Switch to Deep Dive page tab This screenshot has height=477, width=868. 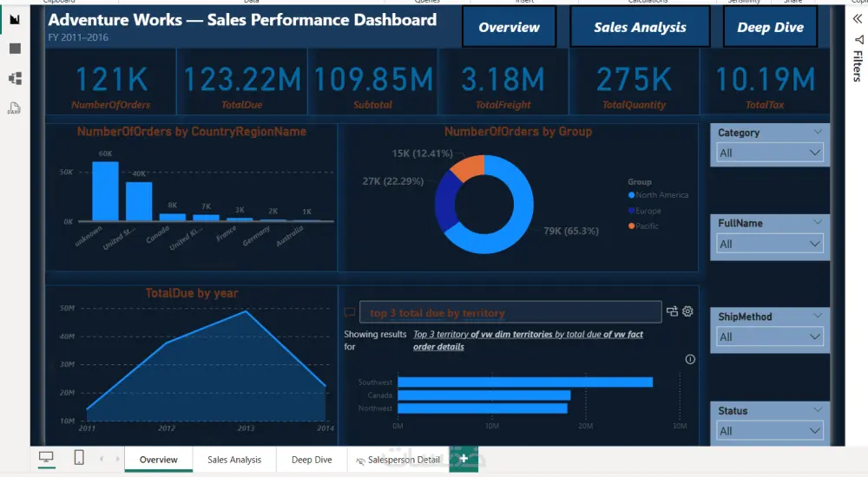click(x=312, y=460)
